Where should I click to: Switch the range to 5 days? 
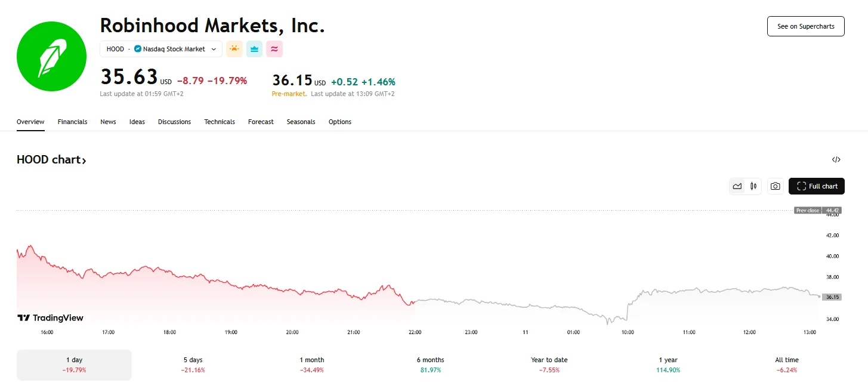pyautogui.click(x=193, y=365)
